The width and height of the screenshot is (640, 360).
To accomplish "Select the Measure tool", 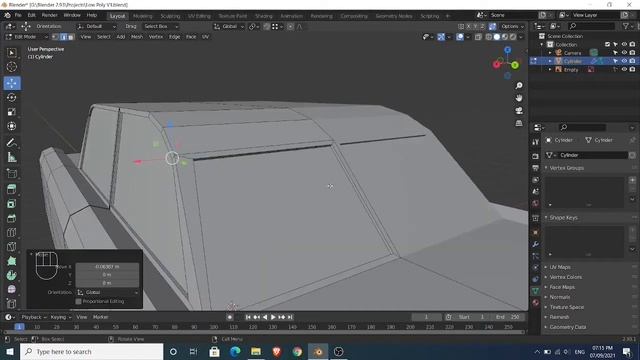I will click(11, 157).
